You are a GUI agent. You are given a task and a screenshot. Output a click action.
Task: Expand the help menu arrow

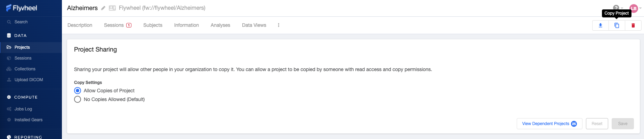[x=622, y=8]
